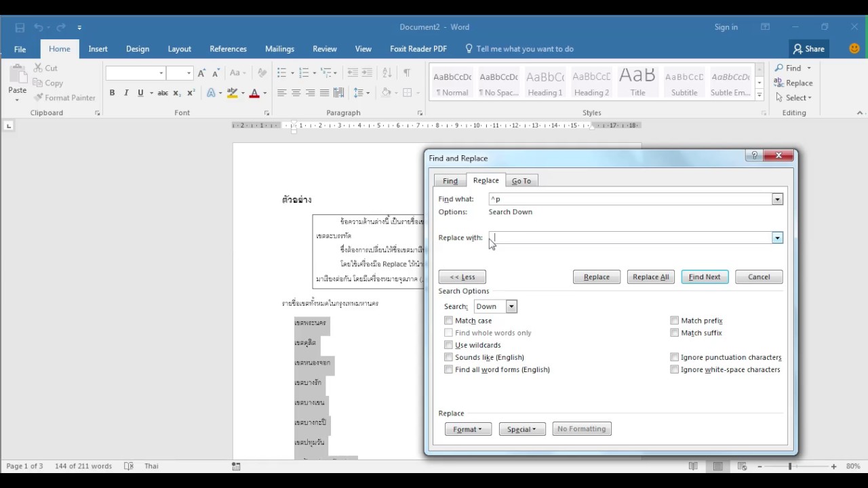The height and width of the screenshot is (488, 868).
Task: Click the Find Next button
Action: [705, 277]
